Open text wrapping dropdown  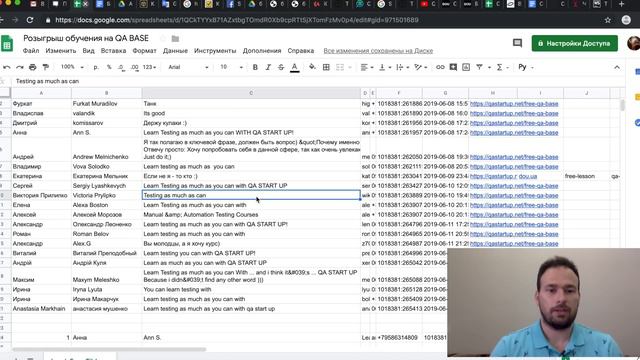point(402,67)
